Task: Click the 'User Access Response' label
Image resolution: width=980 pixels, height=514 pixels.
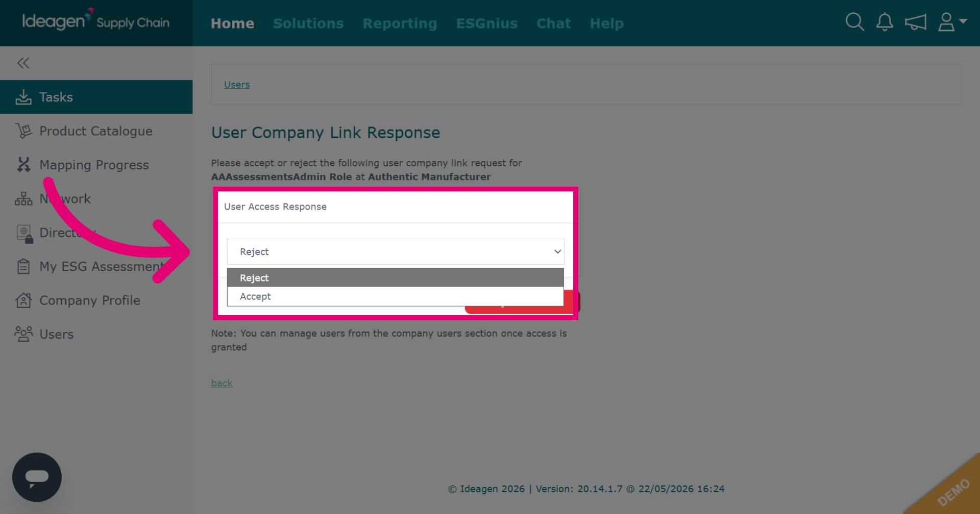Action: pyautogui.click(x=275, y=207)
